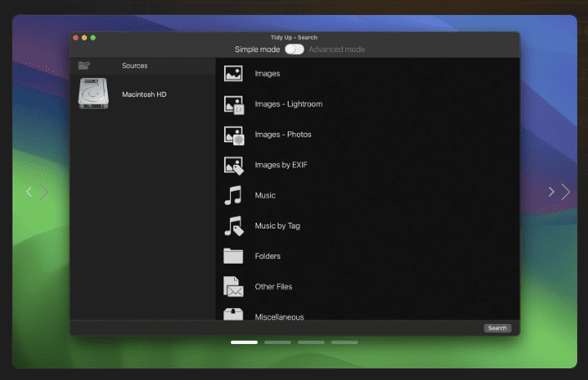Click the Folders icon
The image size is (588, 380).
click(233, 256)
